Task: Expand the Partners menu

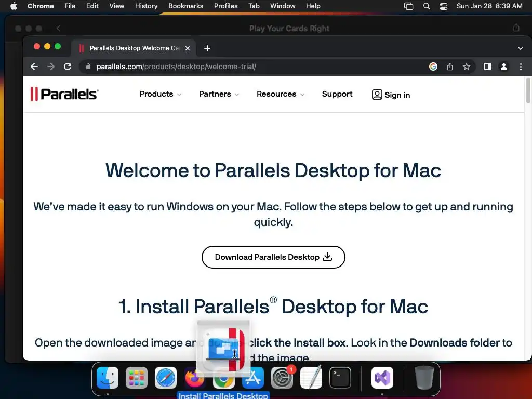Action: [x=219, y=94]
